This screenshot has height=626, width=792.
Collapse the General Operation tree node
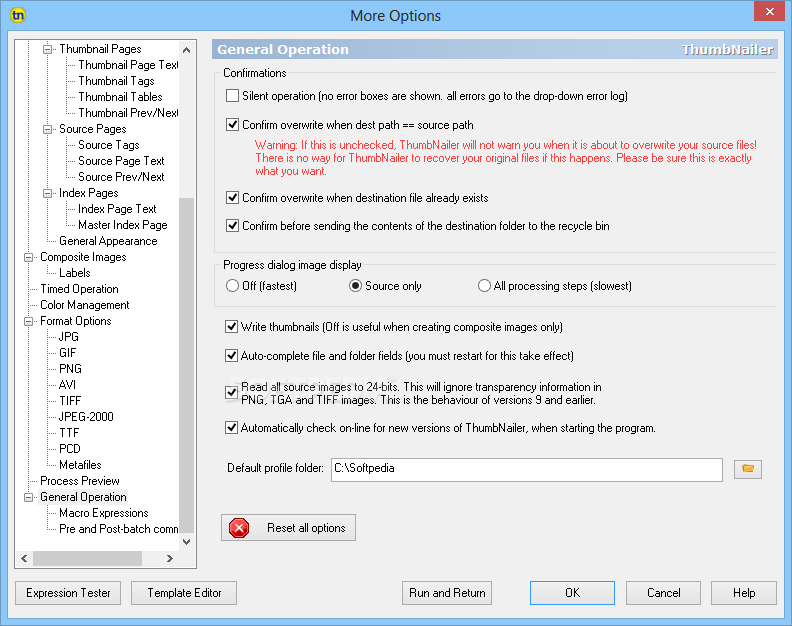point(28,497)
